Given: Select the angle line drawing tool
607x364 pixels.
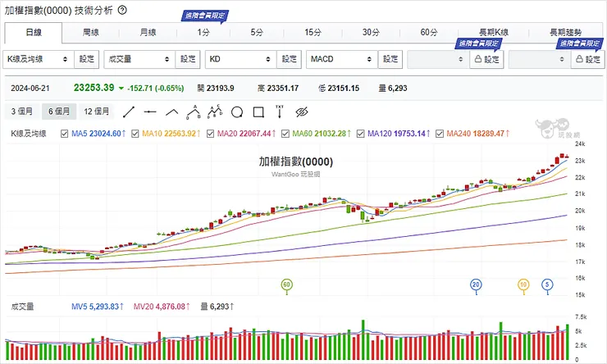Looking at the screenshot, I should pos(172,112).
